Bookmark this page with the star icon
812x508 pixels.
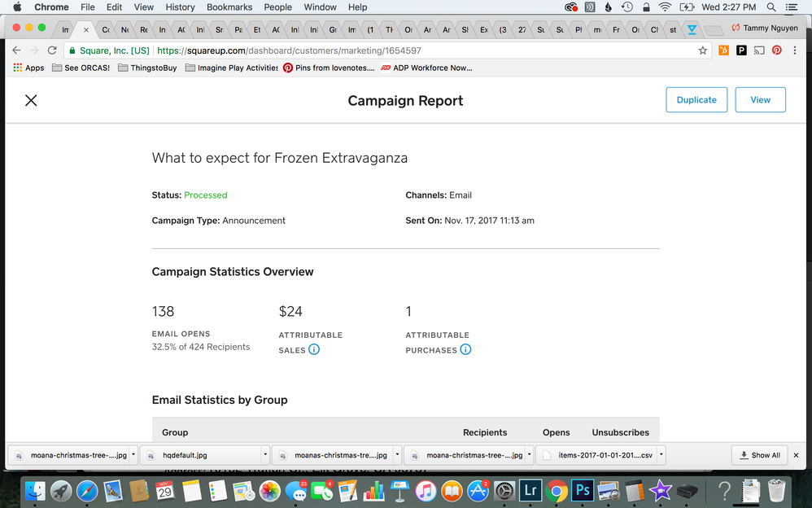[703, 50]
